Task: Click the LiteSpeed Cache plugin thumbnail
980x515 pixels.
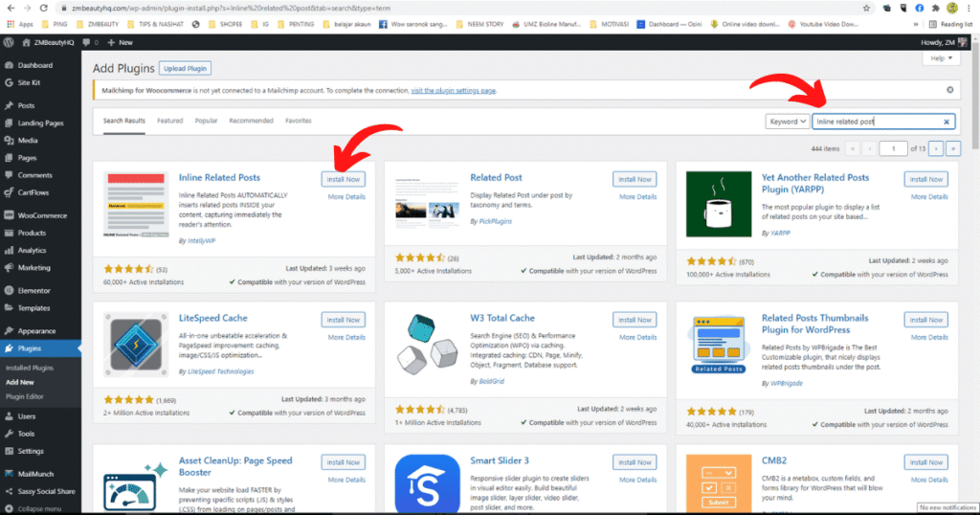Action: click(x=136, y=345)
